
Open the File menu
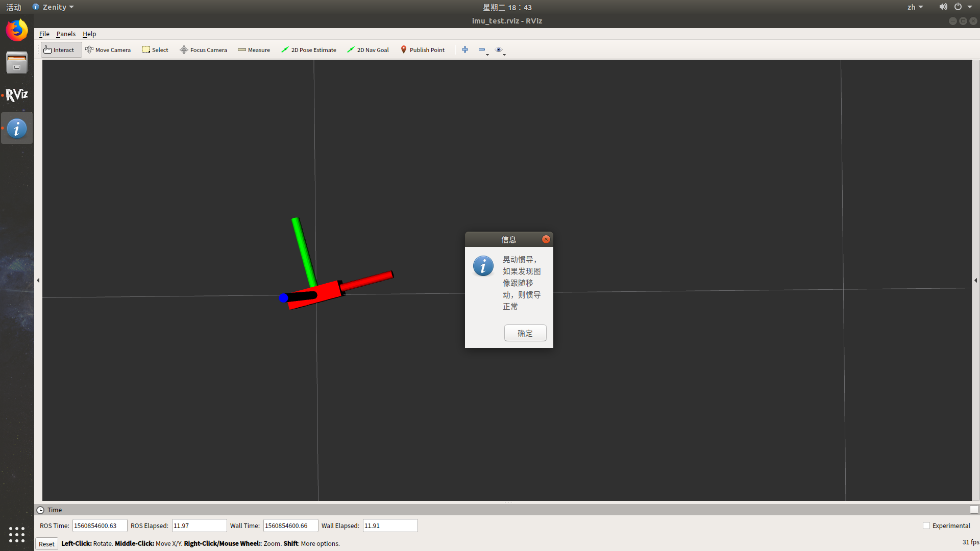click(44, 34)
